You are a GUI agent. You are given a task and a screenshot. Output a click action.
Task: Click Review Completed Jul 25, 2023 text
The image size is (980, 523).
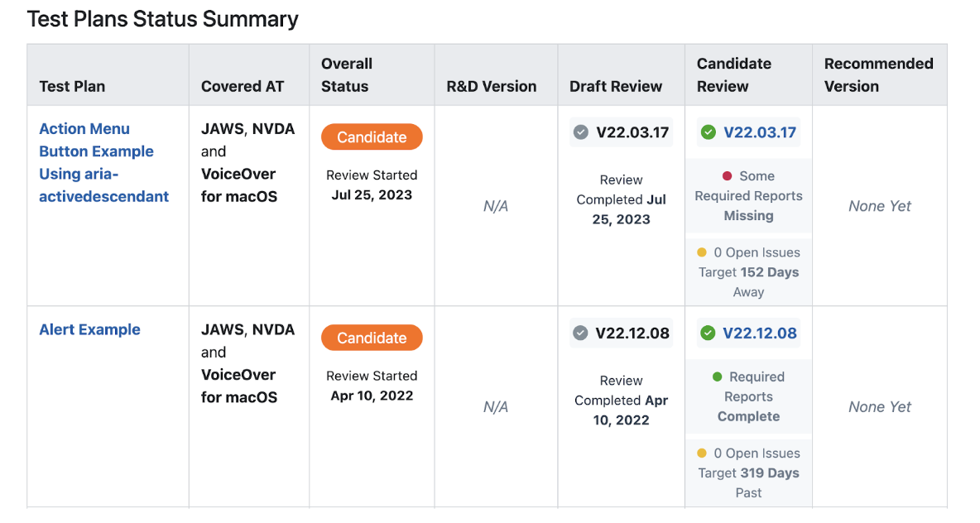(x=622, y=199)
